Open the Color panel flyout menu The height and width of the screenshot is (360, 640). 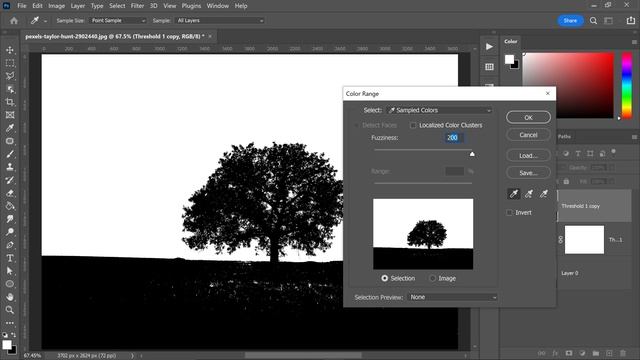634,42
